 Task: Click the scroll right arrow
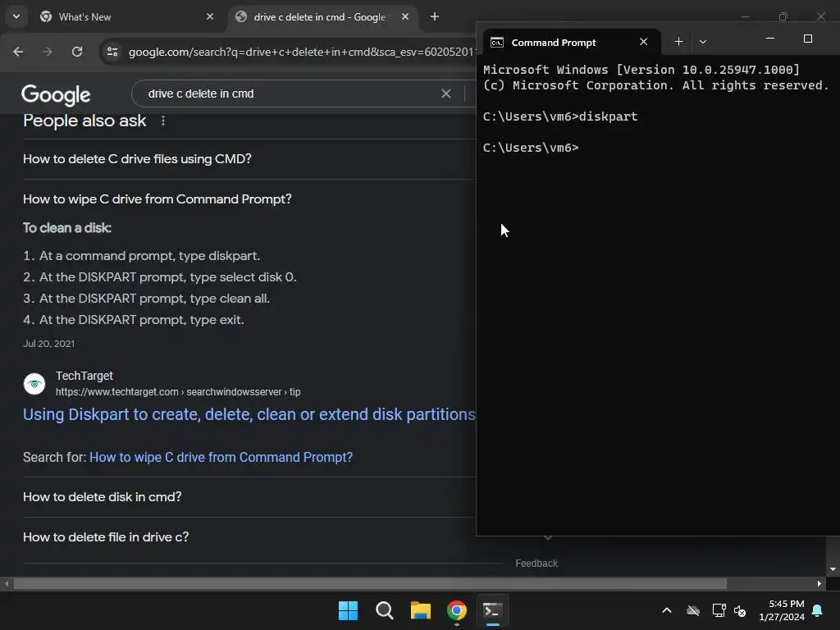coord(819,583)
